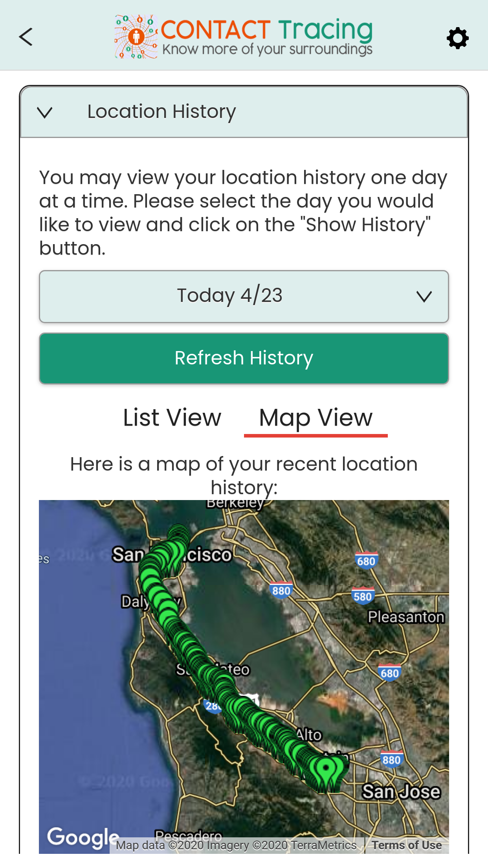Screen dimensions: 488x868
Task: Open the Terms of Use link
Action: (407, 845)
